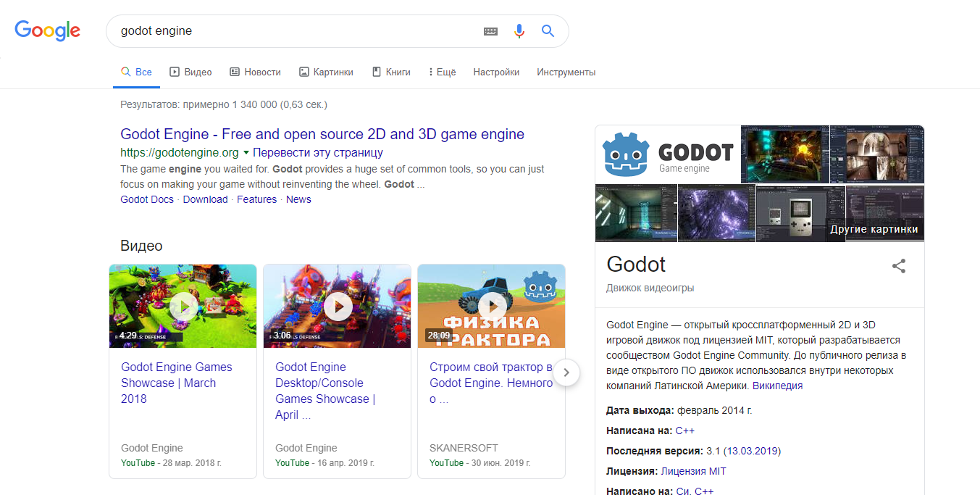Open Godot Engine Games Showcase March 2018 title
The image size is (980, 495).
coord(177,383)
